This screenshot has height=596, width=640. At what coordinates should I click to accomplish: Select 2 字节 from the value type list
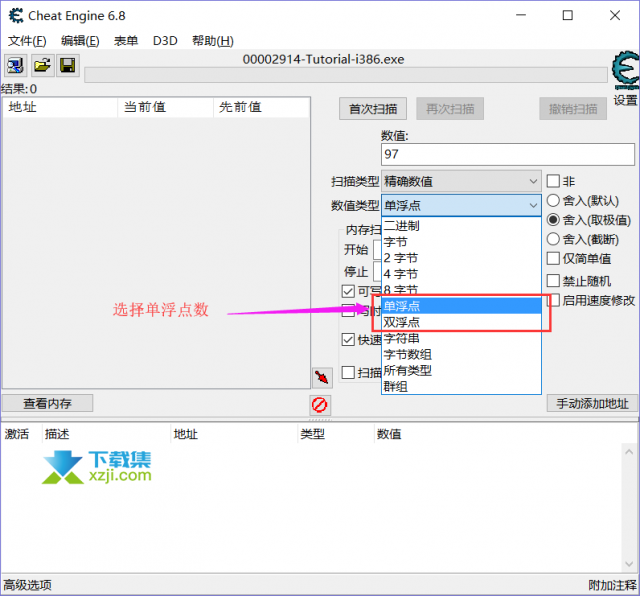461,258
